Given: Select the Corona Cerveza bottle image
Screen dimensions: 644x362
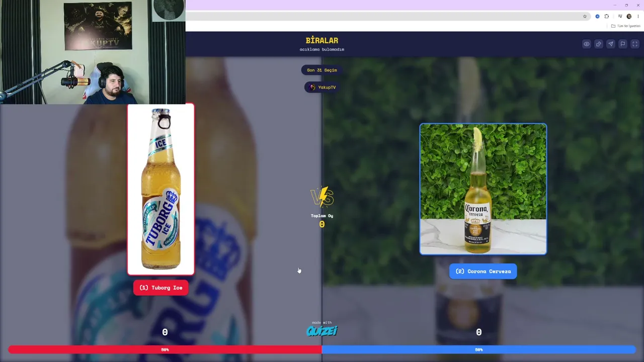Looking at the screenshot, I should coord(483,189).
